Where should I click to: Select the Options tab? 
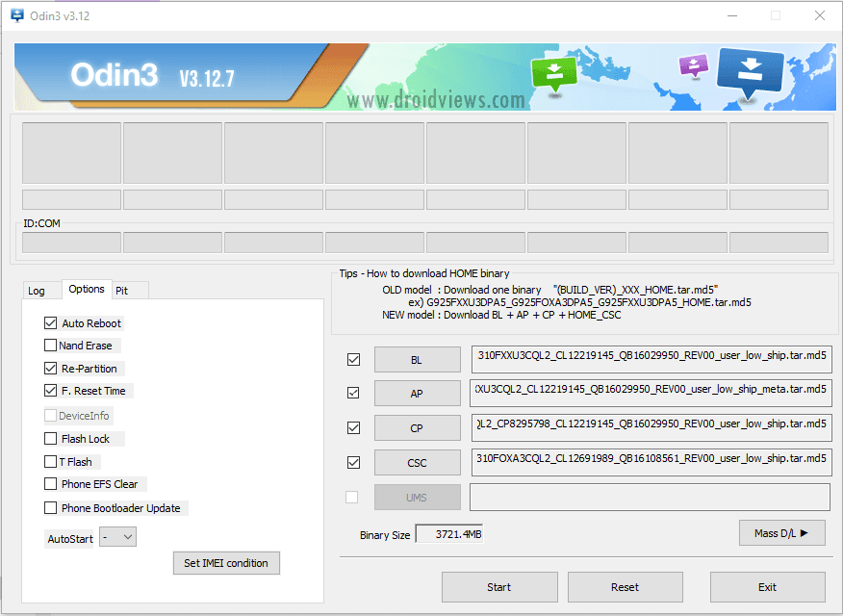tap(87, 289)
